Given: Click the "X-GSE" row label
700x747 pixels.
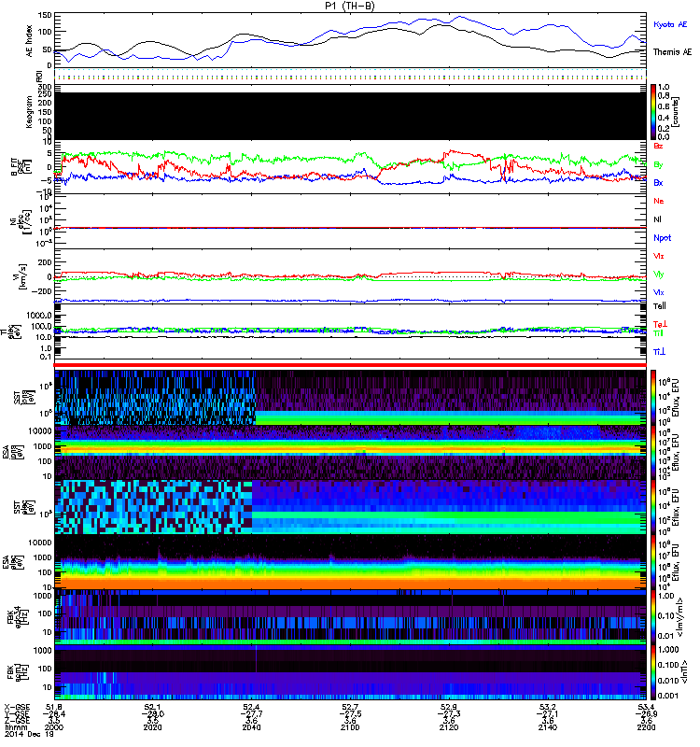Looking at the screenshot, I should click(x=17, y=707).
